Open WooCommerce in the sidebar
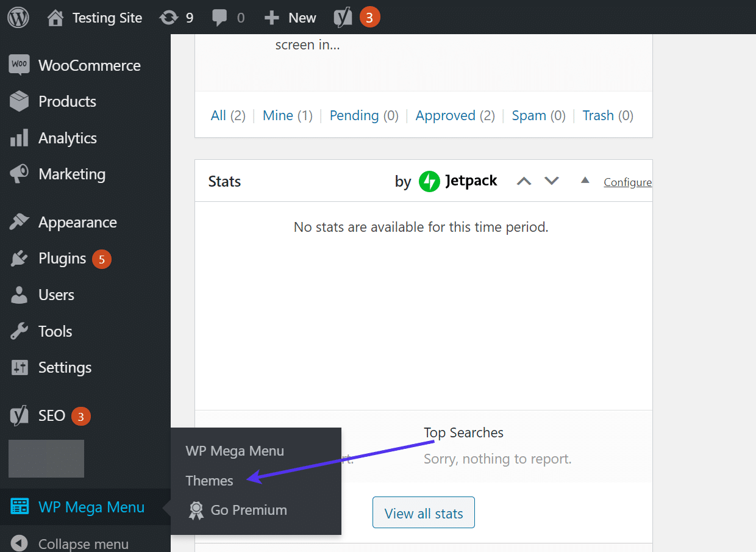This screenshot has height=552, width=756. click(89, 65)
